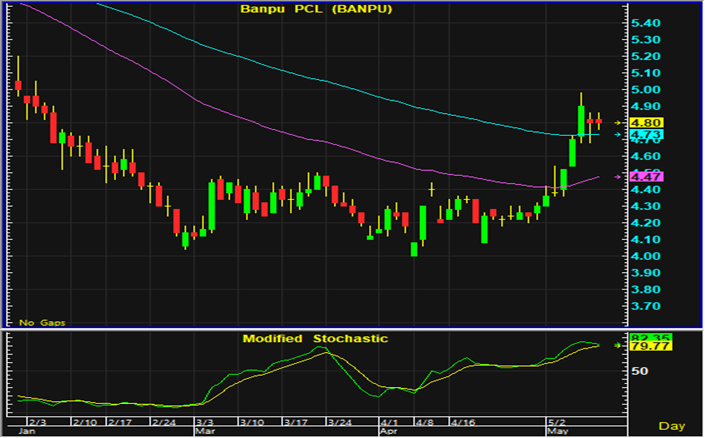Viewport: 705px width, 438px height.
Task: Click the 3.90 price axis label
Action: pos(646,273)
